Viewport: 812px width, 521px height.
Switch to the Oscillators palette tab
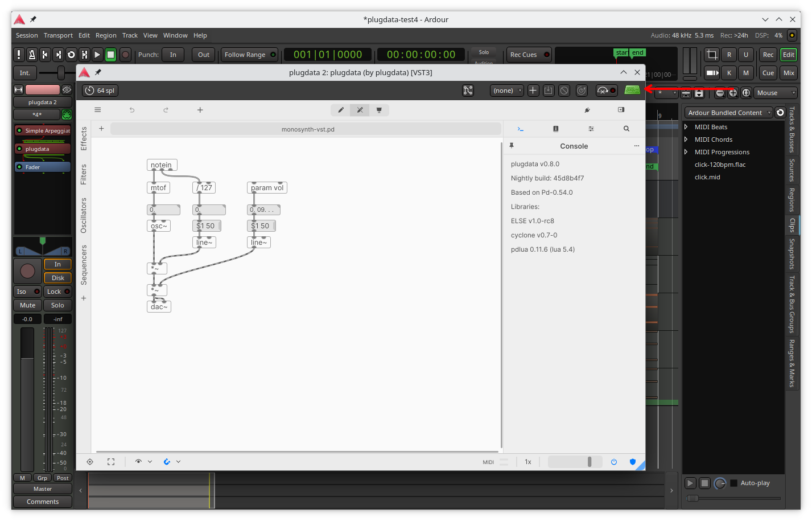tap(84, 215)
